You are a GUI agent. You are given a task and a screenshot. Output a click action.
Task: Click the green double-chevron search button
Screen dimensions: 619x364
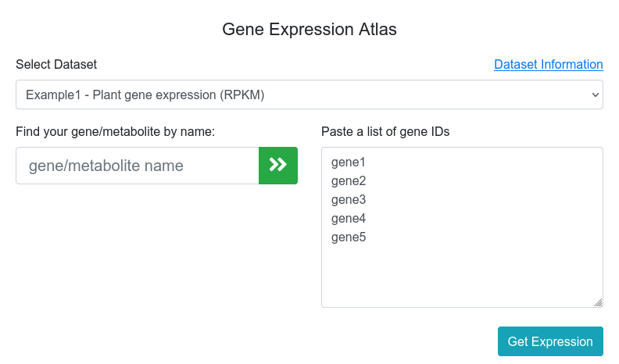tap(278, 166)
